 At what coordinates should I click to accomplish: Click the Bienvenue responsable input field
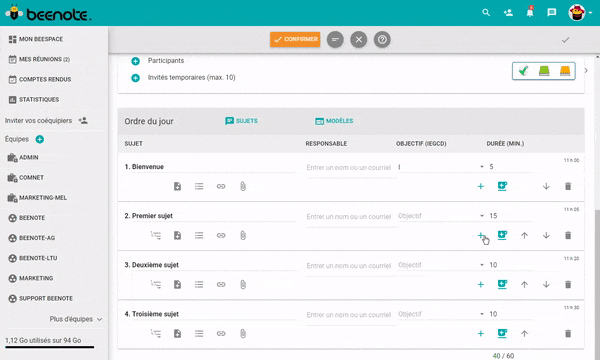click(x=349, y=168)
